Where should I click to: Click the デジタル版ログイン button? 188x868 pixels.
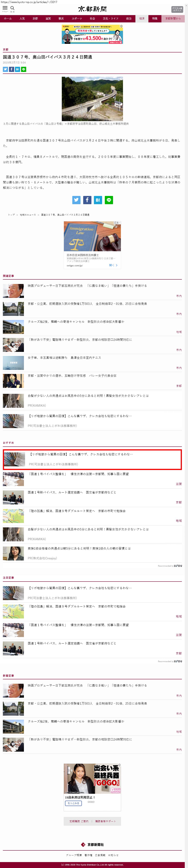(177, 9)
